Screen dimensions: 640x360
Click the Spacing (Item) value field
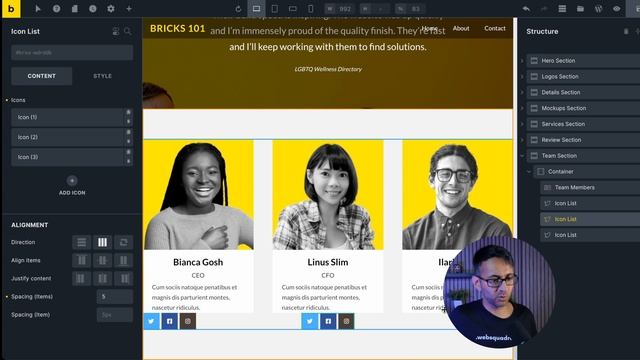(x=115, y=315)
